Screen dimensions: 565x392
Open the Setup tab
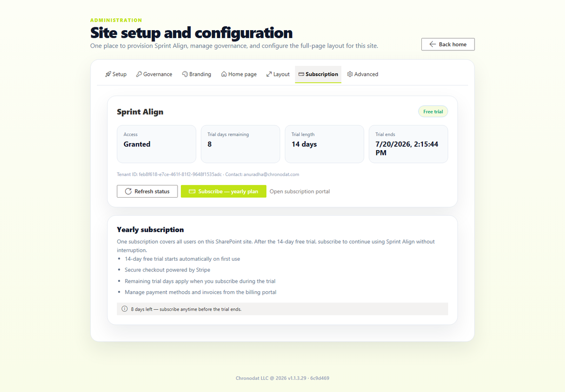(x=116, y=74)
